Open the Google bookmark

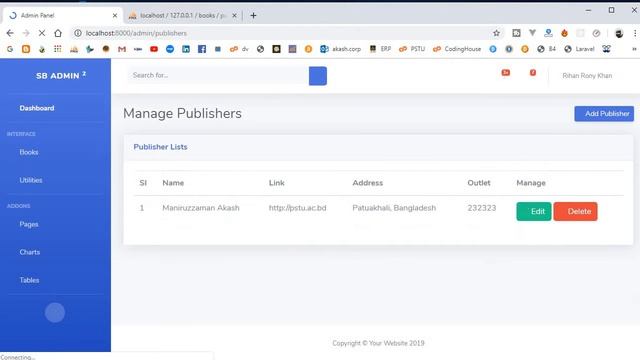10,49
